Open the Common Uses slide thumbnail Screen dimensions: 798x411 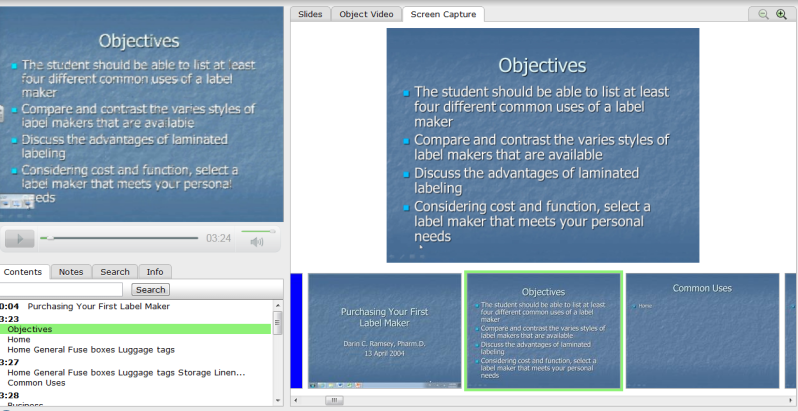point(702,331)
